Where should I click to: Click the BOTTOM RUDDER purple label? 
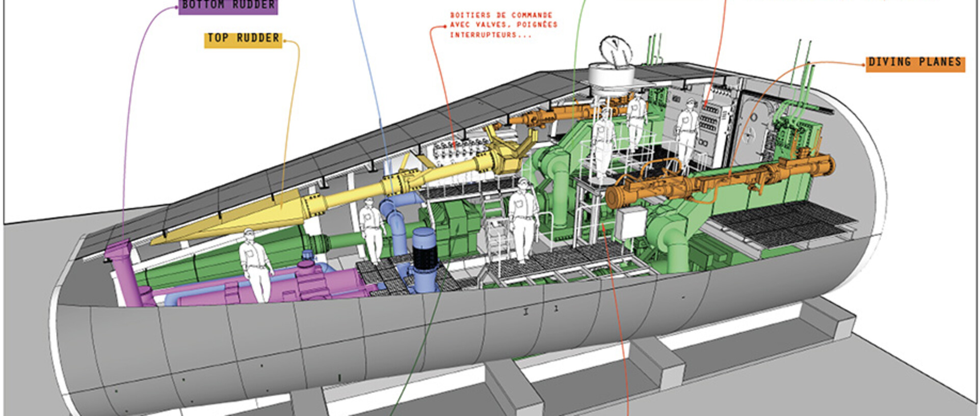pyautogui.click(x=228, y=6)
